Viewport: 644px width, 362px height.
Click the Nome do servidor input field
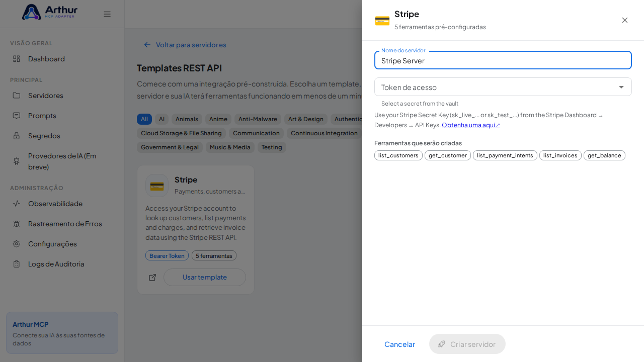click(503, 60)
